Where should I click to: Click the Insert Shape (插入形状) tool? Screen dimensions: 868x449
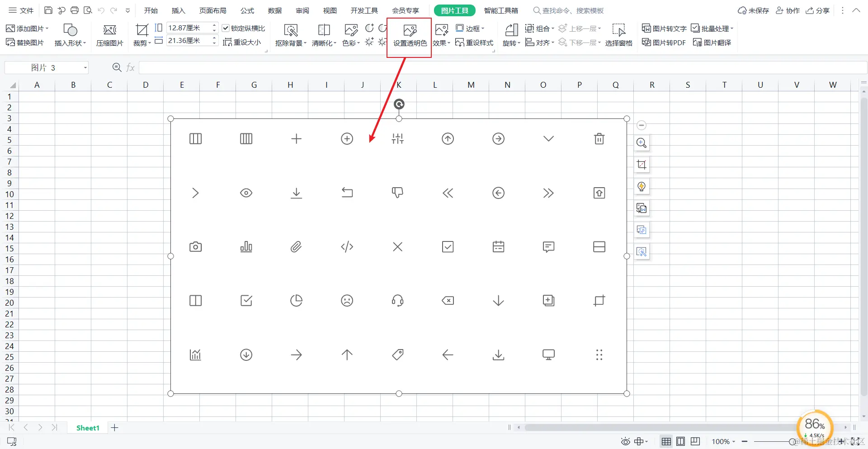click(70, 35)
